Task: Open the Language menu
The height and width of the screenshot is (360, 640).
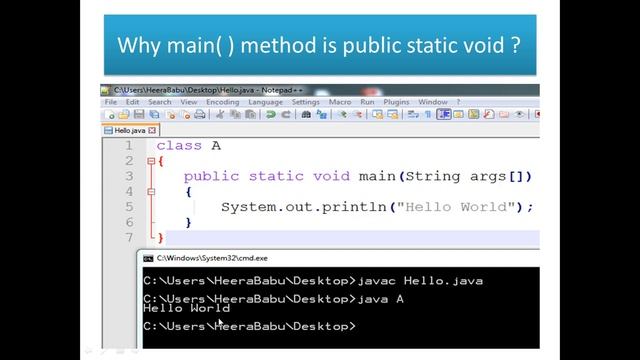Action: [x=265, y=102]
